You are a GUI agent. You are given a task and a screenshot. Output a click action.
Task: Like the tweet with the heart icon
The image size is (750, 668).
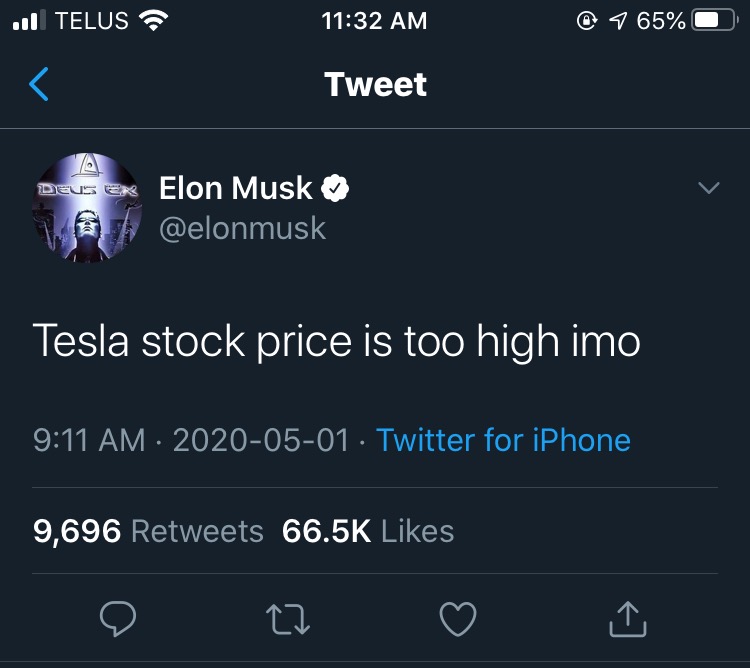[458, 620]
